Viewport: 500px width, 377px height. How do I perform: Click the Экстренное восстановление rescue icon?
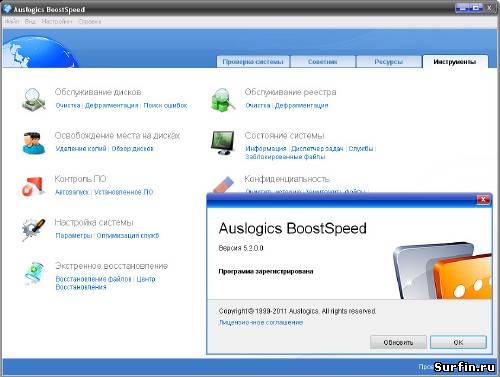point(34,273)
